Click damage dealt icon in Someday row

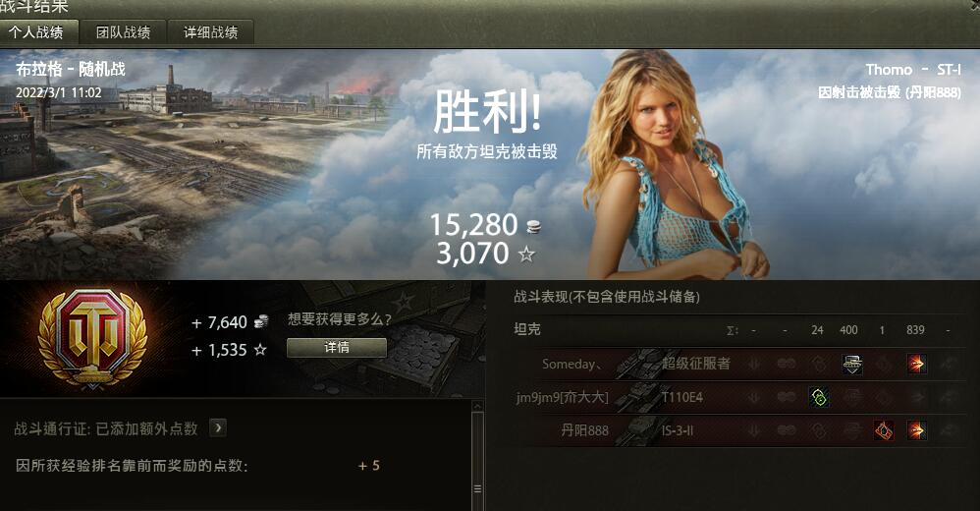[x=917, y=364]
